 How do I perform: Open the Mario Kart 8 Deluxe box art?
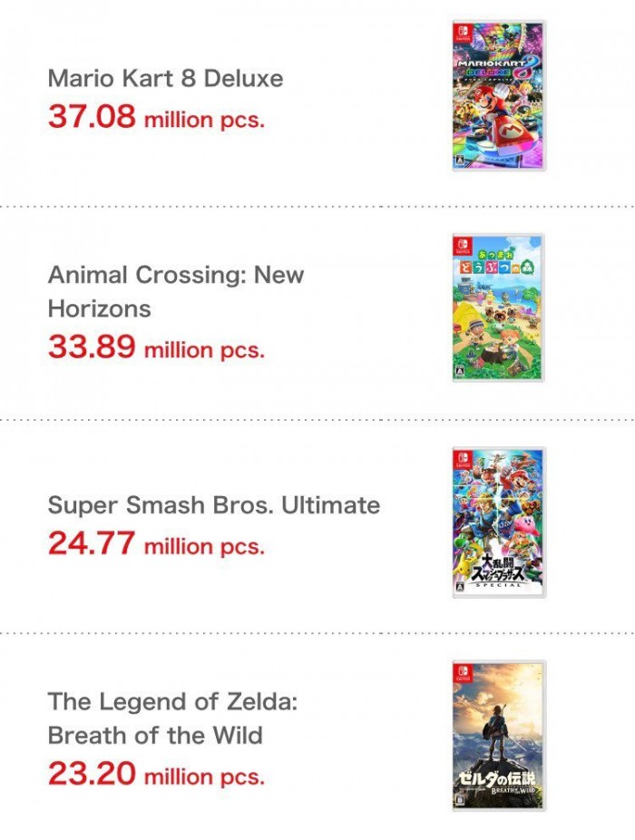(499, 96)
